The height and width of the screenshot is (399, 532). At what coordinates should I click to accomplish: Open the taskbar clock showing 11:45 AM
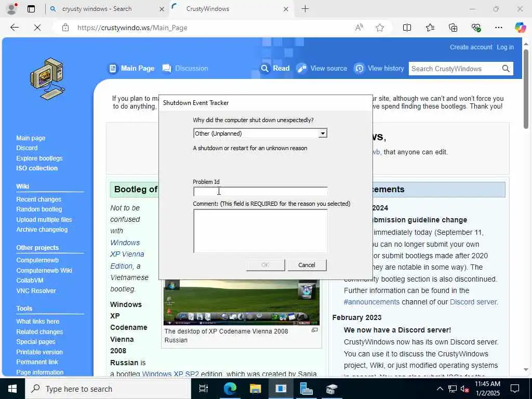(x=487, y=389)
